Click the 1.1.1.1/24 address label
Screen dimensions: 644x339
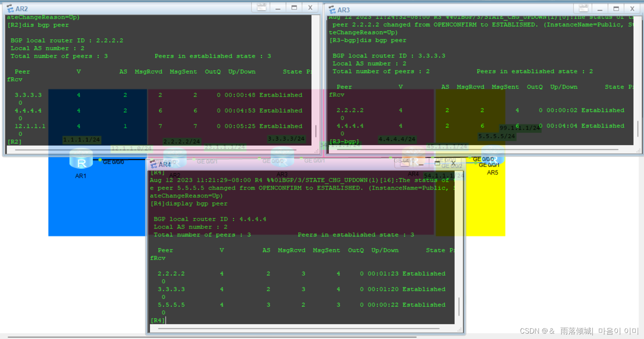point(82,140)
